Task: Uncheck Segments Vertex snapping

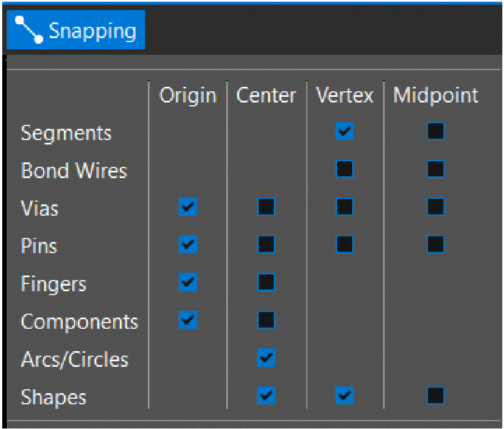Action: coord(345,132)
